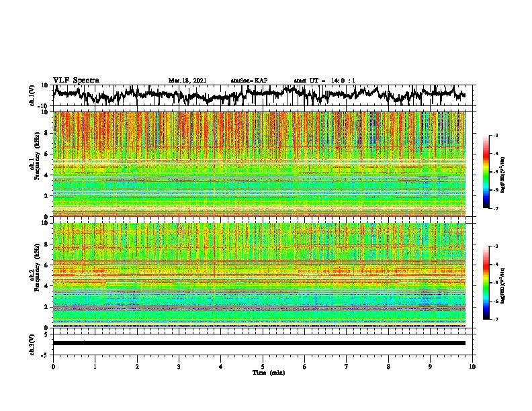
Task: Click the 'ch.3(V)' axis label
Action: (32, 345)
